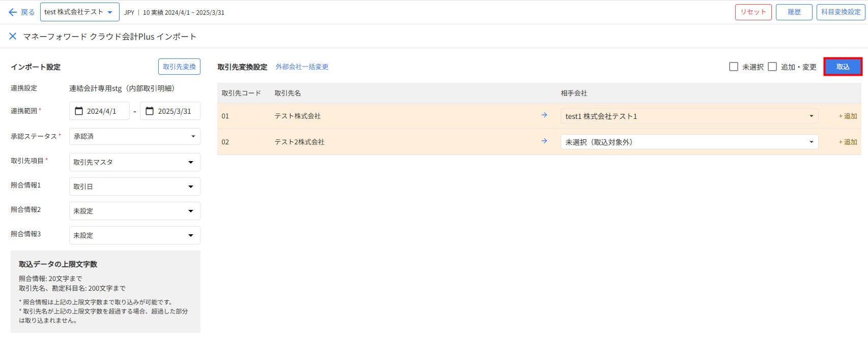Click the 戻る link text
This screenshot has height=341, width=868.
28,12
